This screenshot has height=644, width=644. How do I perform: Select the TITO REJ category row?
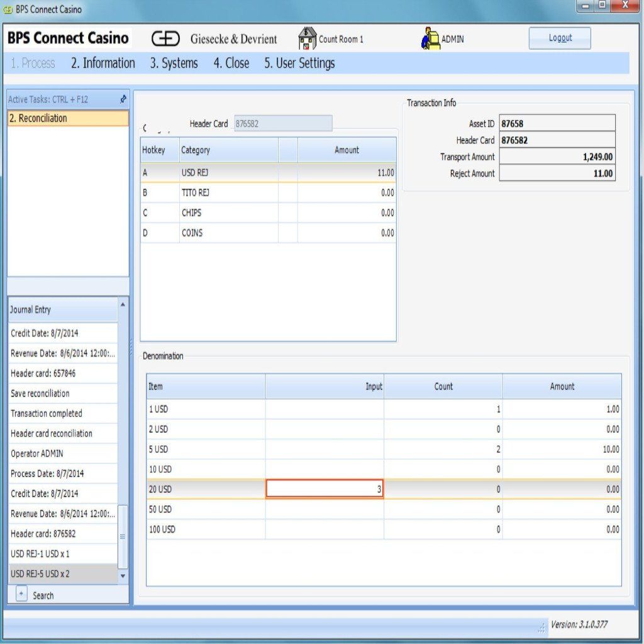tap(268, 193)
